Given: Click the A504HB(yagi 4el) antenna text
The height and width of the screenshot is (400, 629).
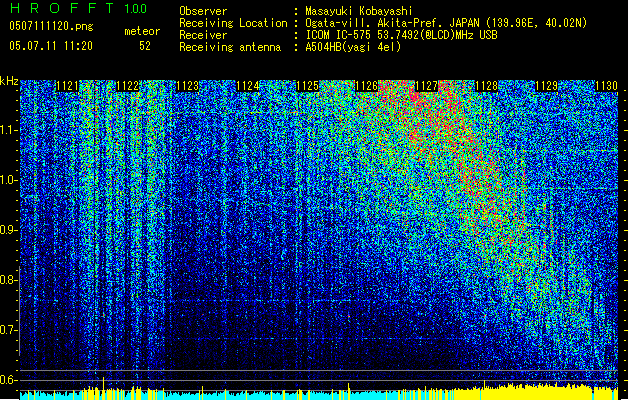Looking at the screenshot, I should 353,47.
